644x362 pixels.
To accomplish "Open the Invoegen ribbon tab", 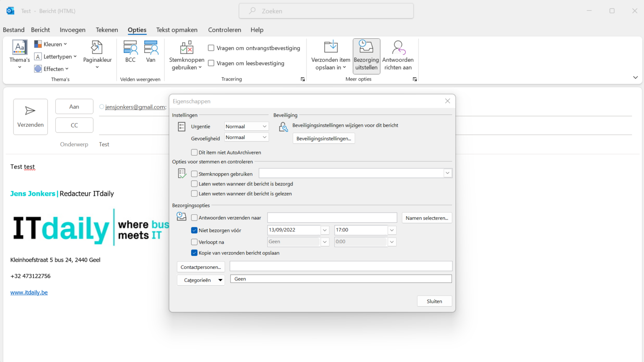I will coord(72,30).
